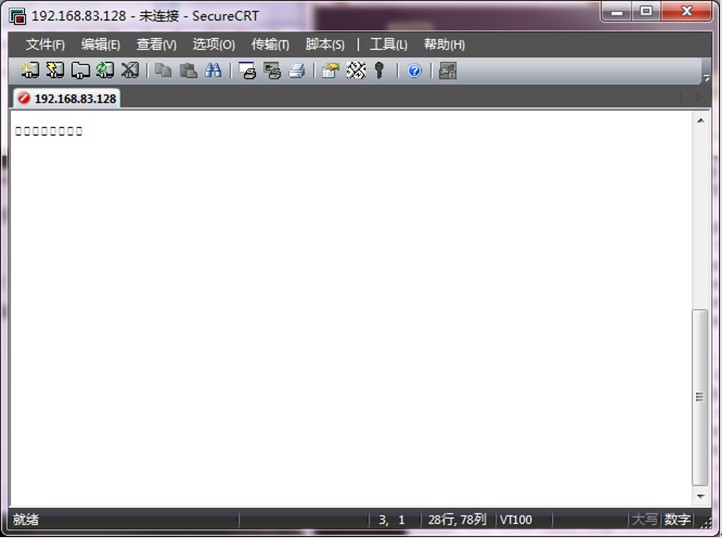Click the Keymap Editor checkered icon
Screen dimensions: 722x538
click(356, 70)
